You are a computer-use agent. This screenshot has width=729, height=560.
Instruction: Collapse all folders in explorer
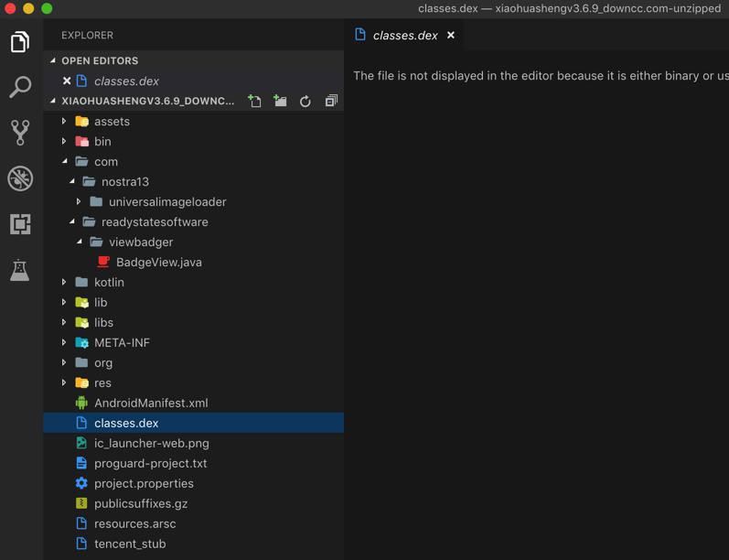[331, 101]
